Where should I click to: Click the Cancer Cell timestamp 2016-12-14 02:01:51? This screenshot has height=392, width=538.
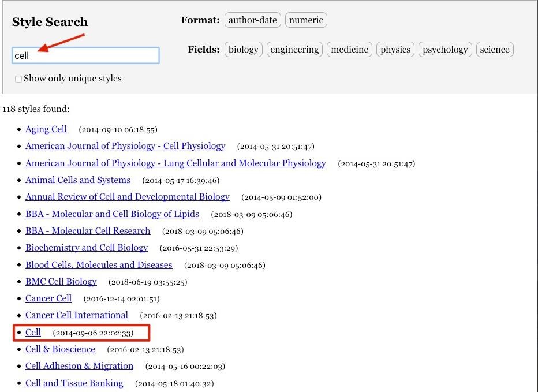pos(121,299)
